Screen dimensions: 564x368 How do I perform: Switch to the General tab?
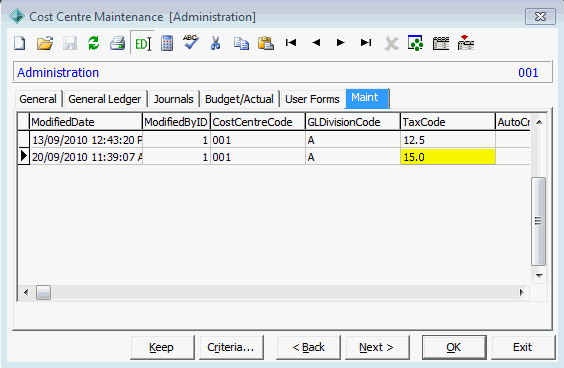(x=38, y=99)
